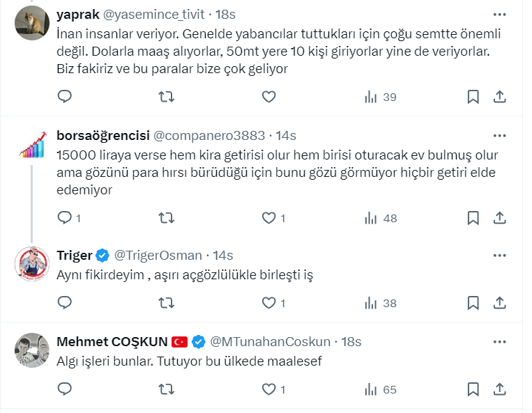Viewport: 532px width, 413px height.
Task: Bookmark yaprak's tweet
Action: click(x=473, y=97)
